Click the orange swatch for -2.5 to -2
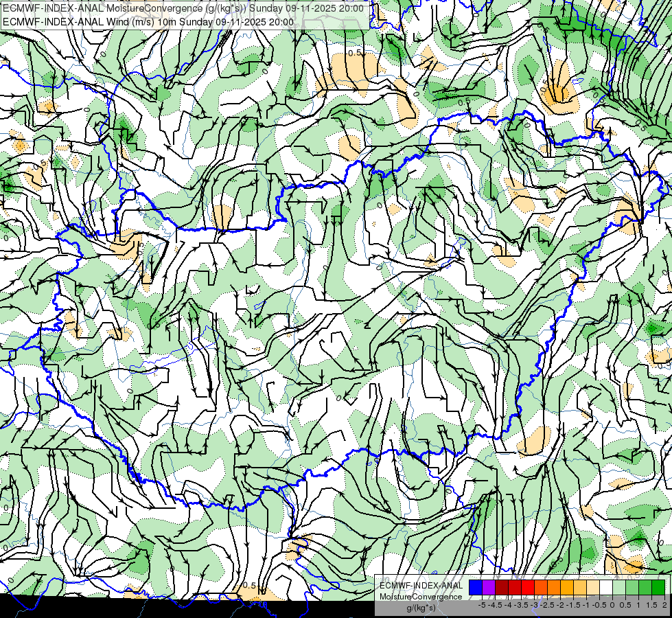The image size is (672, 618). click(554, 588)
